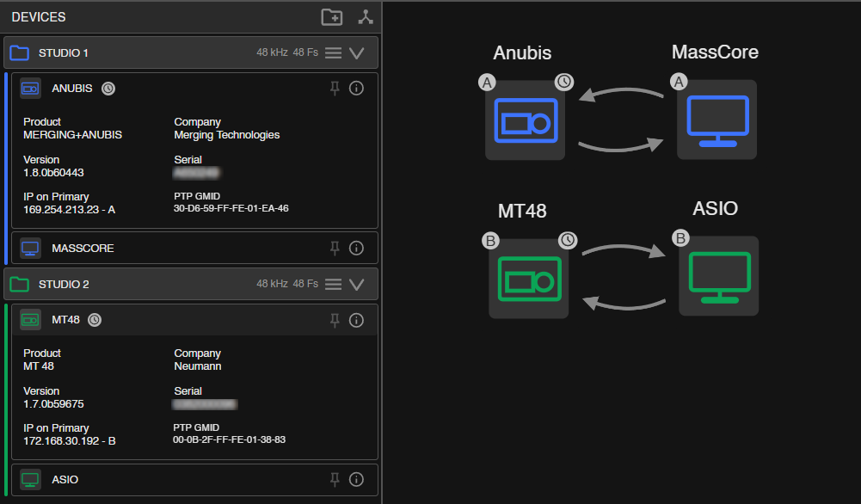Click the MT48 device name row

tap(194, 320)
